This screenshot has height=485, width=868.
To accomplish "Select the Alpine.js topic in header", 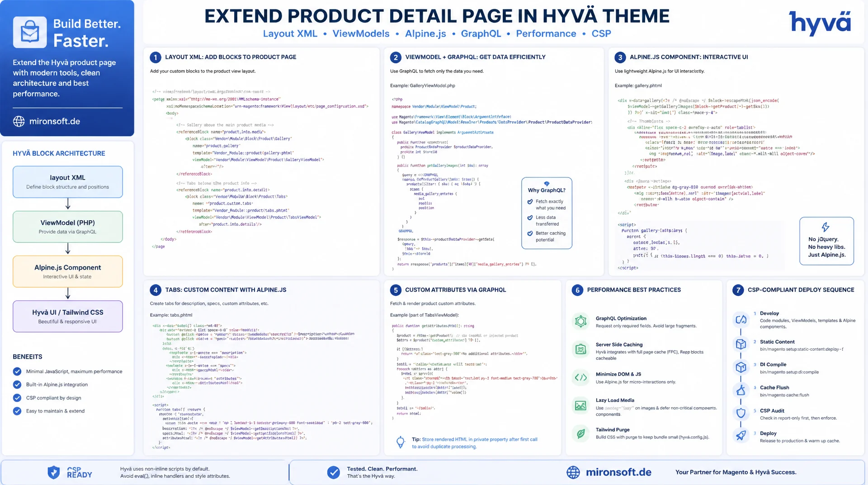I will 425,33.
